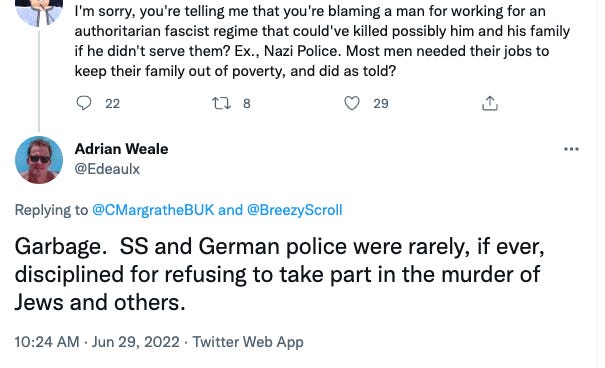View Adrian Weale's profile picture
605x368 pixels.
click(x=39, y=160)
